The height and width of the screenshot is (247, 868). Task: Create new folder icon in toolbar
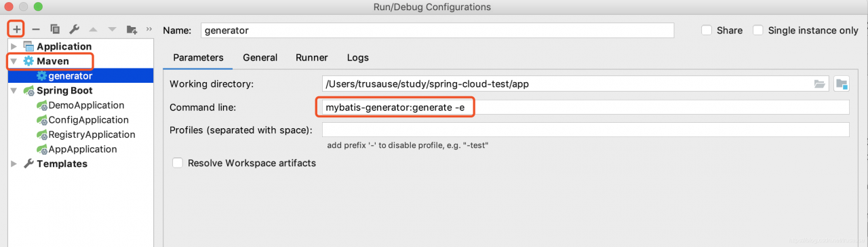tap(132, 30)
